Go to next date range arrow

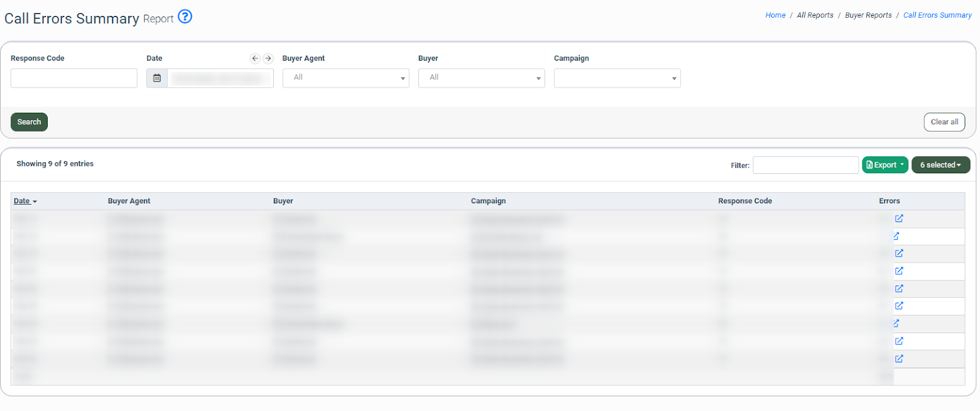pos(268,59)
